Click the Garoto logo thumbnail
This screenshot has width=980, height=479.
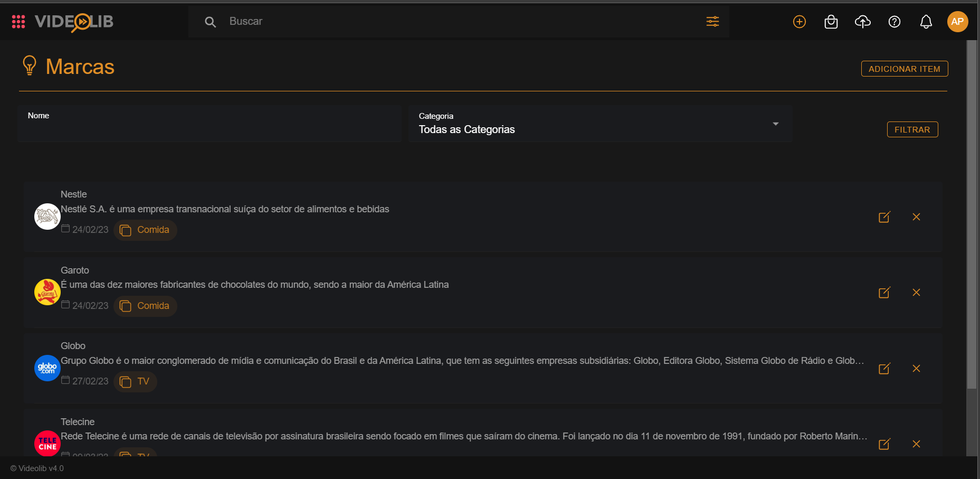[47, 292]
